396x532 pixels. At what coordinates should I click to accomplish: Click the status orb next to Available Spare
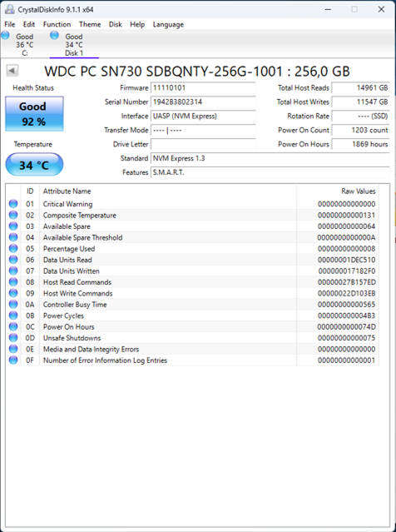(13, 226)
